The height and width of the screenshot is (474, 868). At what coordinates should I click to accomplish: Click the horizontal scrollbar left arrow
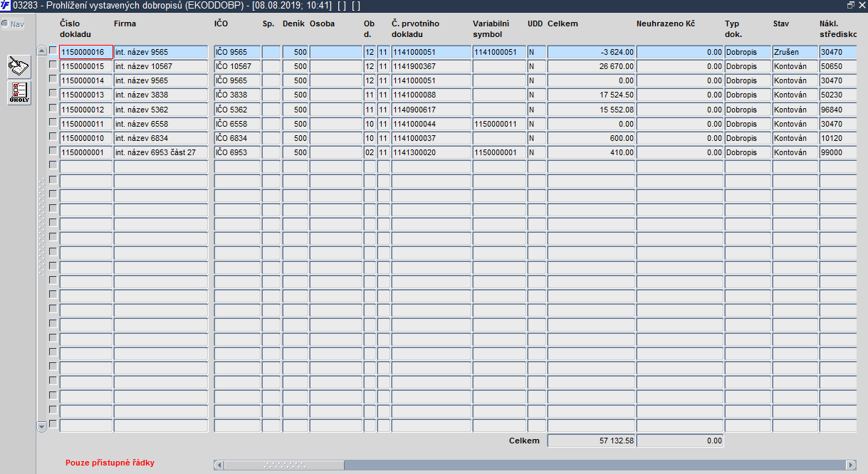(x=219, y=465)
